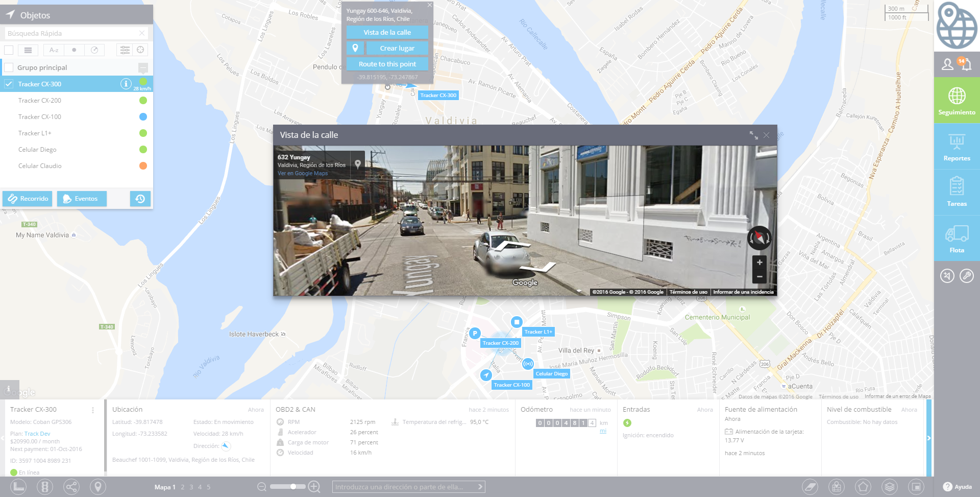Image resolution: width=980 pixels, height=497 pixels.
Task: Click Vista de la calle popup button
Action: (387, 32)
